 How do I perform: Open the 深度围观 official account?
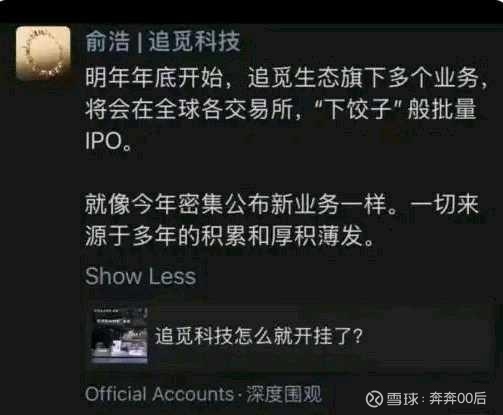point(284,394)
